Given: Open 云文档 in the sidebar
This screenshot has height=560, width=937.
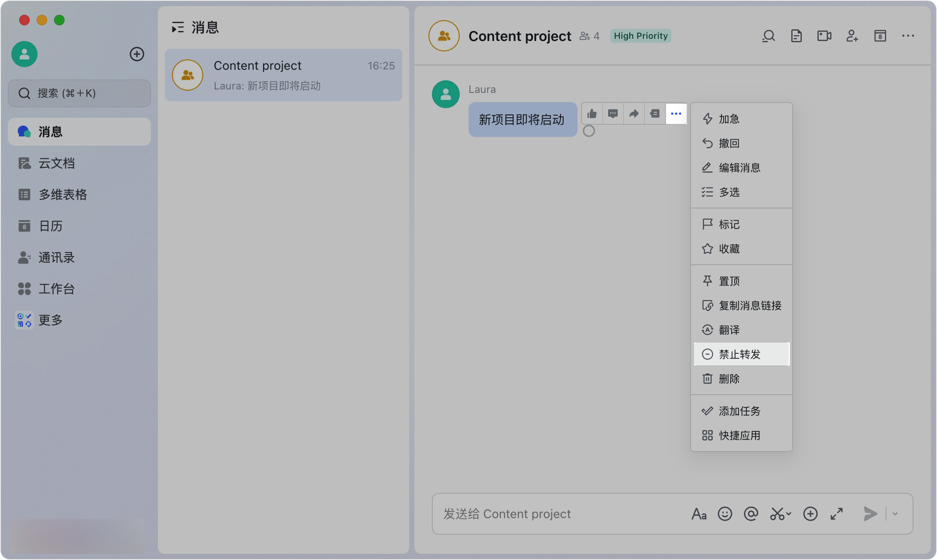Looking at the screenshot, I should pyautogui.click(x=56, y=163).
